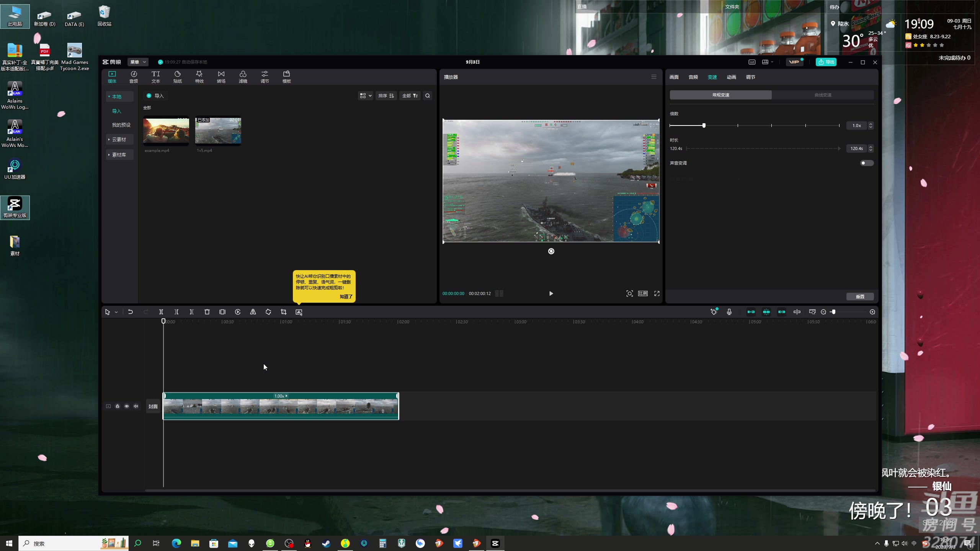Image resolution: width=980 pixels, height=551 pixels.
Task: Select the example.mp4 thumbnail
Action: pos(166,130)
